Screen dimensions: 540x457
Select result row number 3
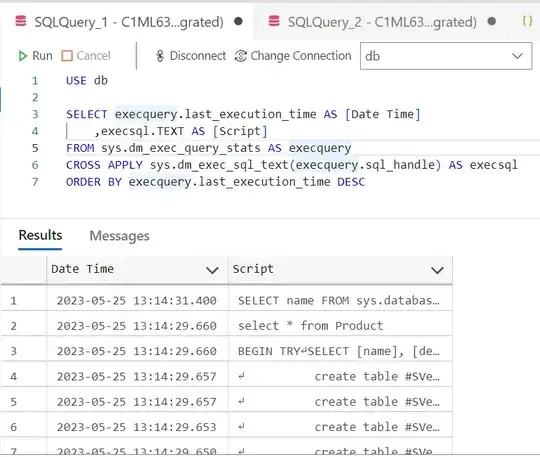pos(13,351)
